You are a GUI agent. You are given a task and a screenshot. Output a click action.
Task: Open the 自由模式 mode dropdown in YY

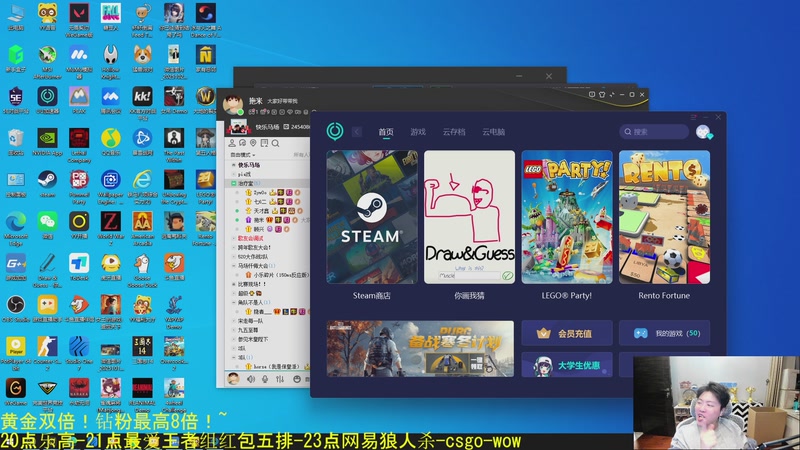(242, 155)
